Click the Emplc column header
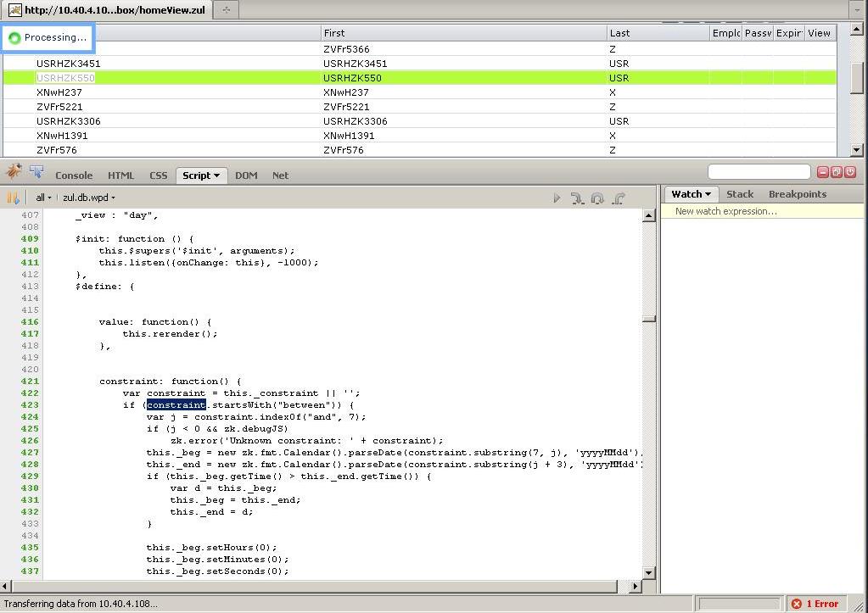The height and width of the screenshot is (613, 868). coord(725,33)
